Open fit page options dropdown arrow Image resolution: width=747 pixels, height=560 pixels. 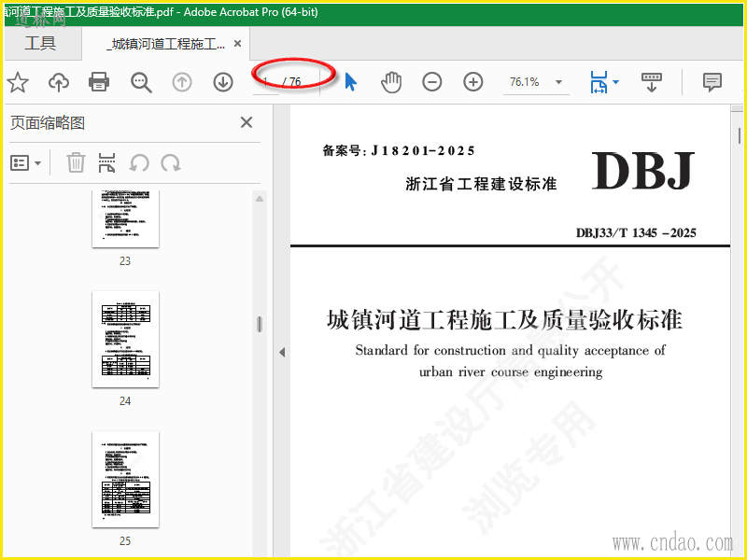615,82
